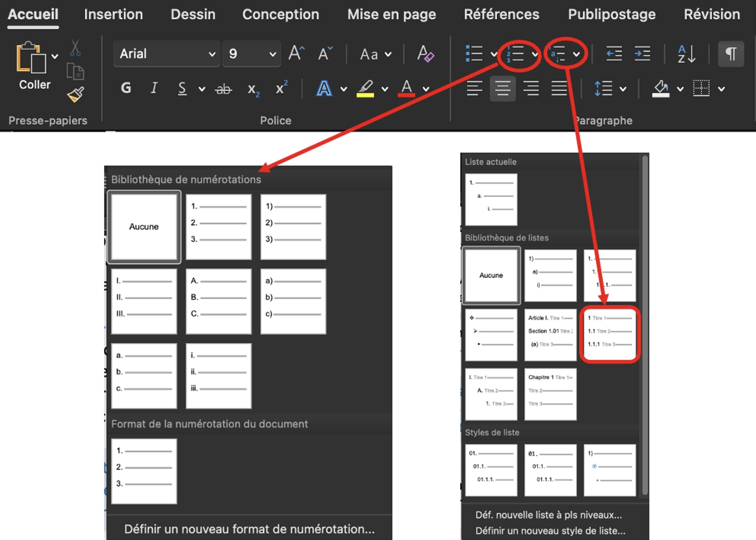Go to the Publipostage tab
The width and height of the screenshot is (756, 540).
(x=612, y=15)
